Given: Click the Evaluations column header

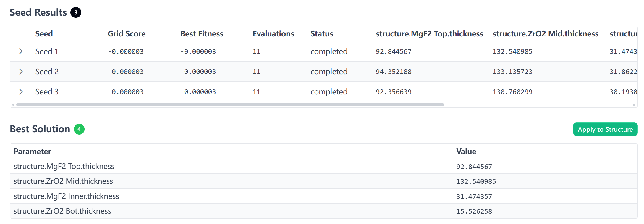Looking at the screenshot, I should click(x=273, y=34).
